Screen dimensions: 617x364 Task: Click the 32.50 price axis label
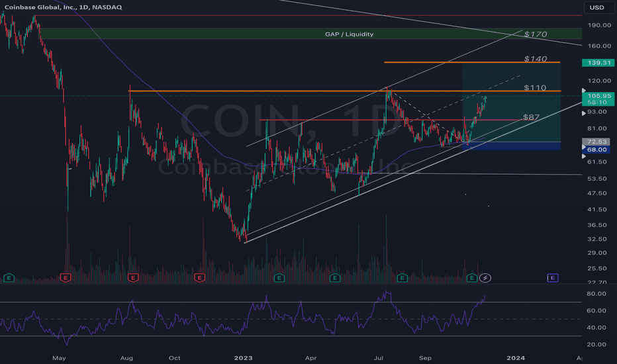click(597, 239)
